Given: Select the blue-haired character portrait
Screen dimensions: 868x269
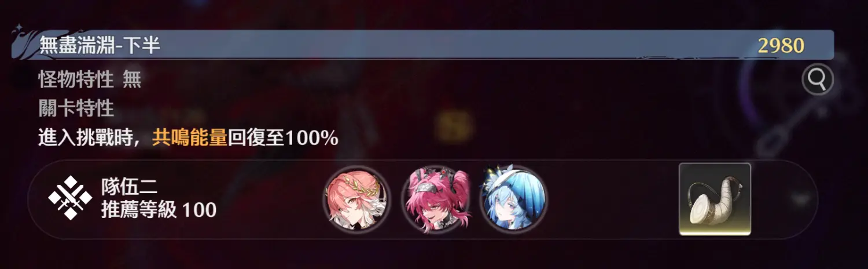Looking at the screenshot, I should click(x=513, y=199).
